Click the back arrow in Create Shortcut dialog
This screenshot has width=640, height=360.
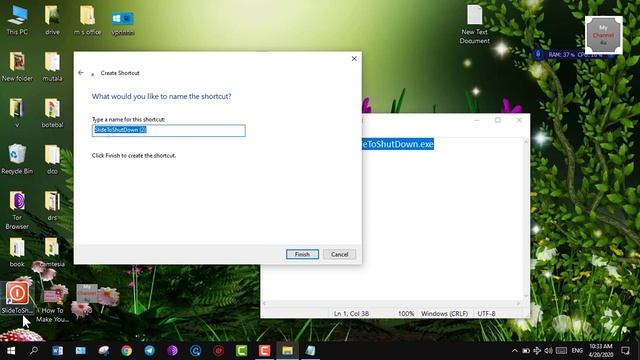81,73
